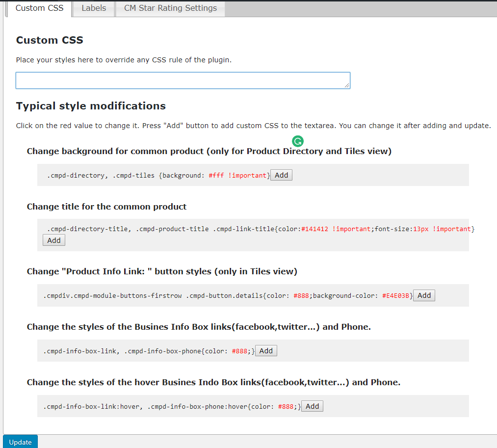497x448 pixels.
Task: Edit #888 color in .cmpd-button.details rule
Action: coord(301,296)
